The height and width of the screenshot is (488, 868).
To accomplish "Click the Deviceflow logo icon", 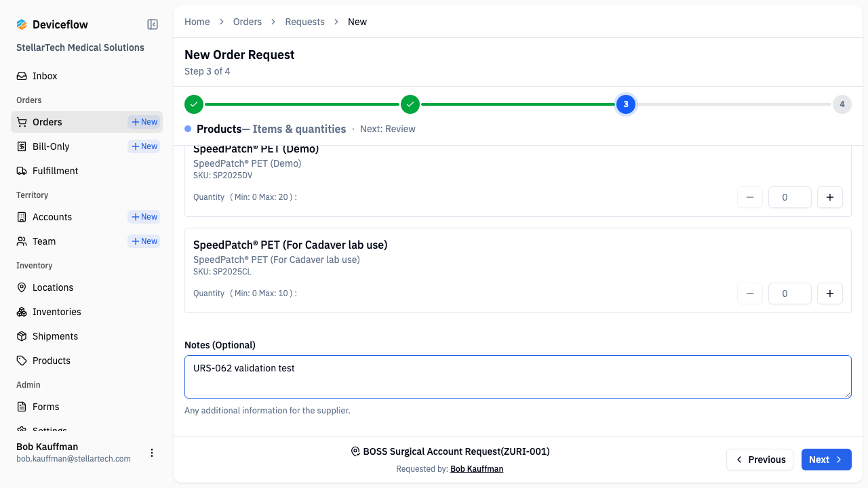I will click(22, 24).
